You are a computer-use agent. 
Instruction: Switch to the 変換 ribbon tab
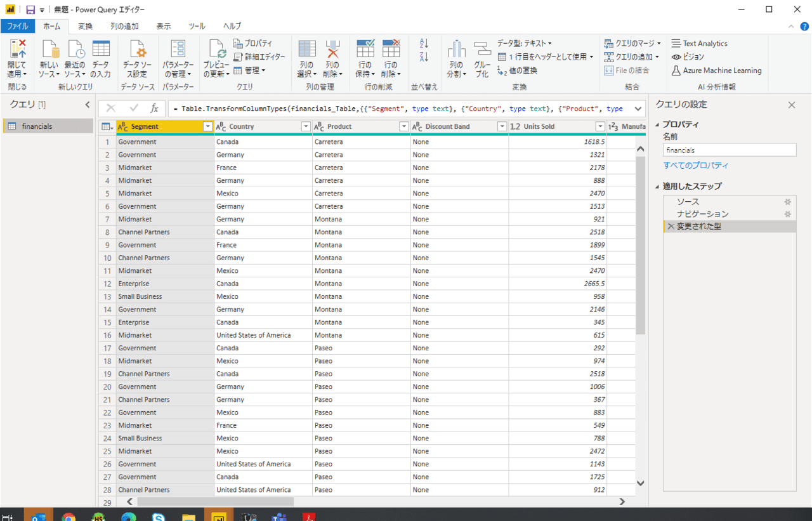[x=84, y=26]
